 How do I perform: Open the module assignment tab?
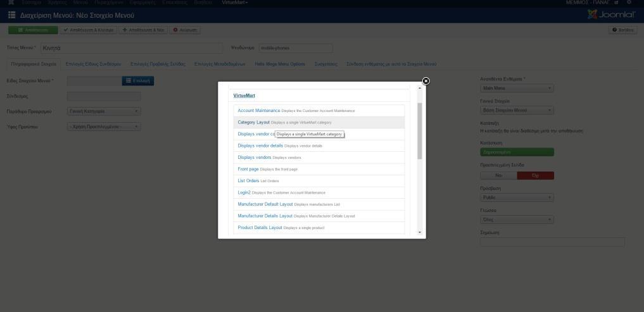(x=391, y=64)
